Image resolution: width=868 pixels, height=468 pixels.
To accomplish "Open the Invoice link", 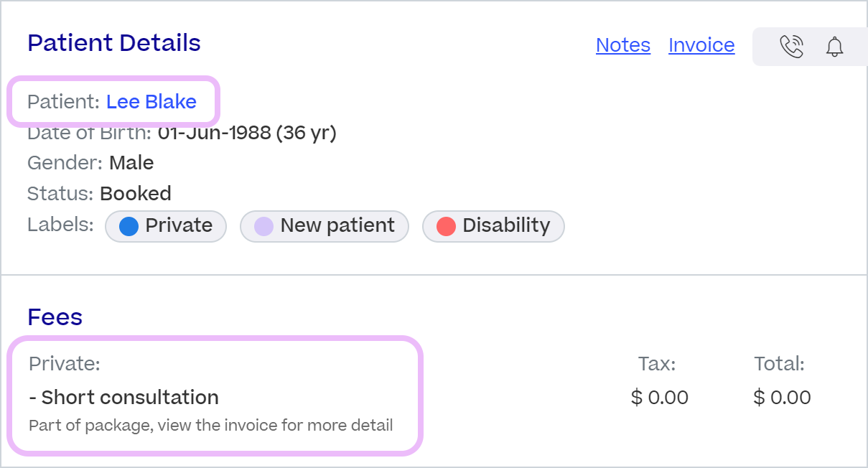I will tap(701, 45).
